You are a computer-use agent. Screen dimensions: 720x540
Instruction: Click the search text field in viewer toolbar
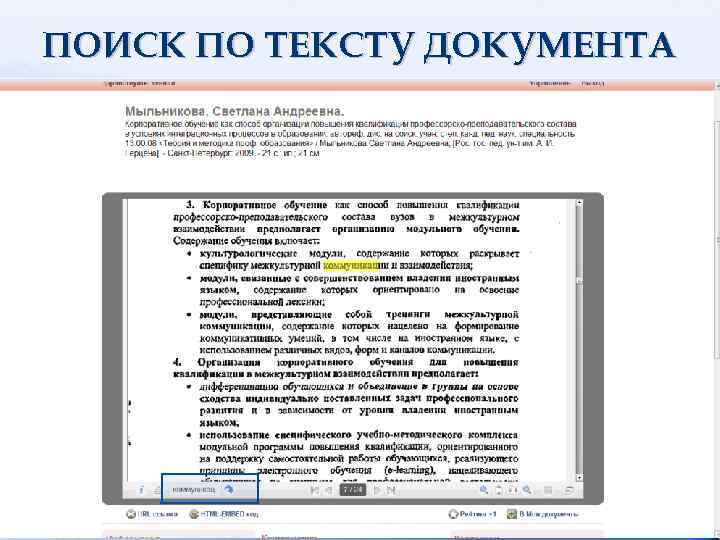coord(194,490)
